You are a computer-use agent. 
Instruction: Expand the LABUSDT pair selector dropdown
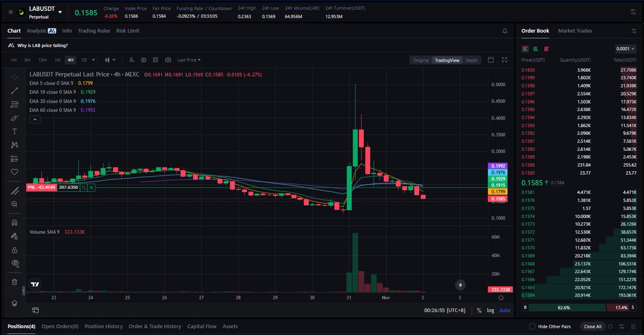click(60, 12)
